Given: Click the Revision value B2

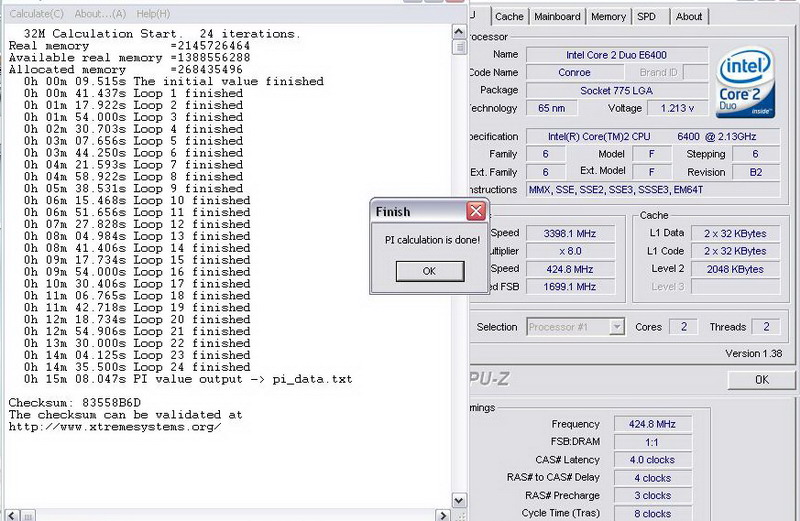Looking at the screenshot, I should click(756, 172).
